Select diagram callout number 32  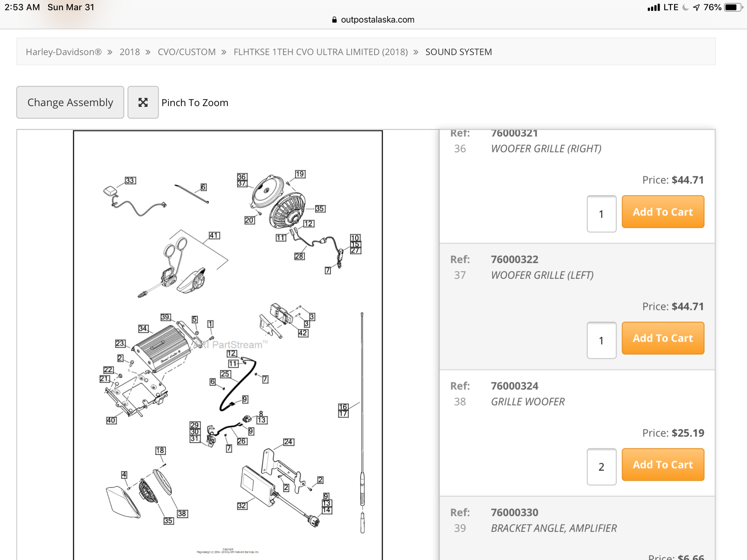tap(242, 506)
